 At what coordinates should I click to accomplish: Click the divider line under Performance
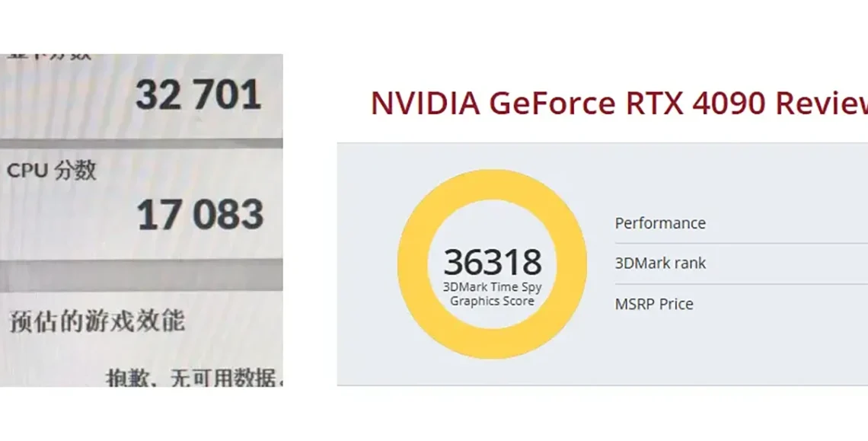(742, 243)
